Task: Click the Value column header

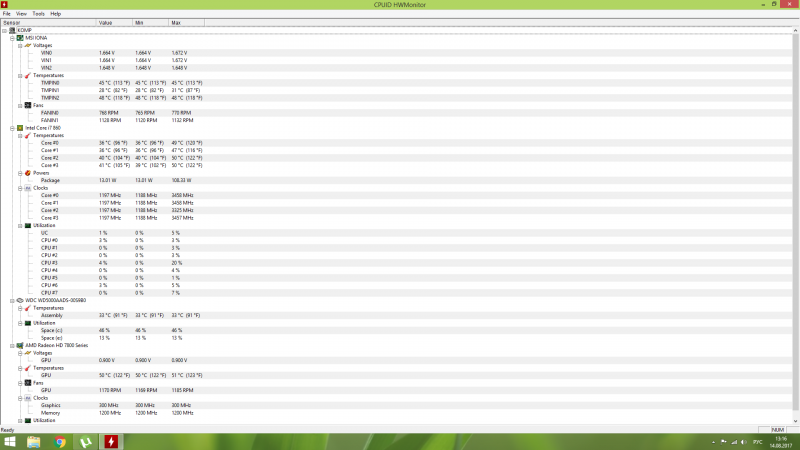Action: (114, 23)
